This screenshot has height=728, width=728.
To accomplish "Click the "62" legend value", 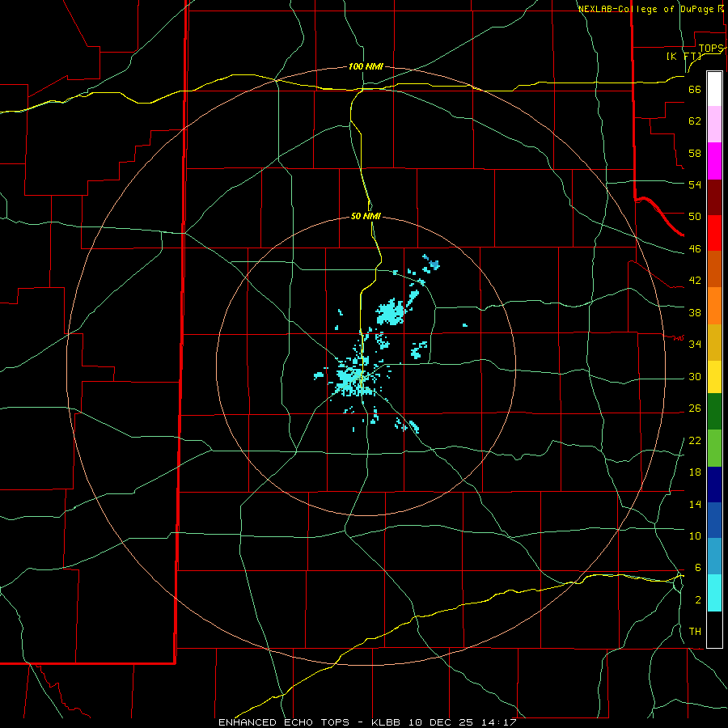I will pos(695,121).
